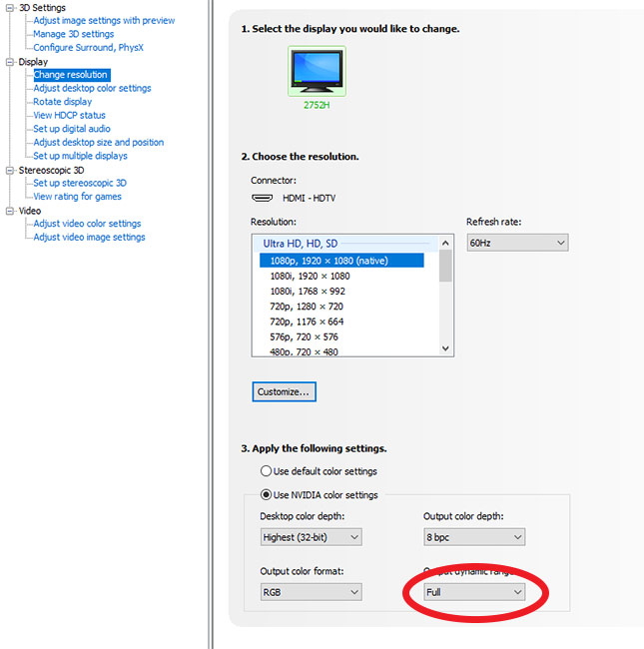Image resolution: width=644 pixels, height=649 pixels.
Task: Open Configure Surround, PhysX page
Action: tap(88, 48)
